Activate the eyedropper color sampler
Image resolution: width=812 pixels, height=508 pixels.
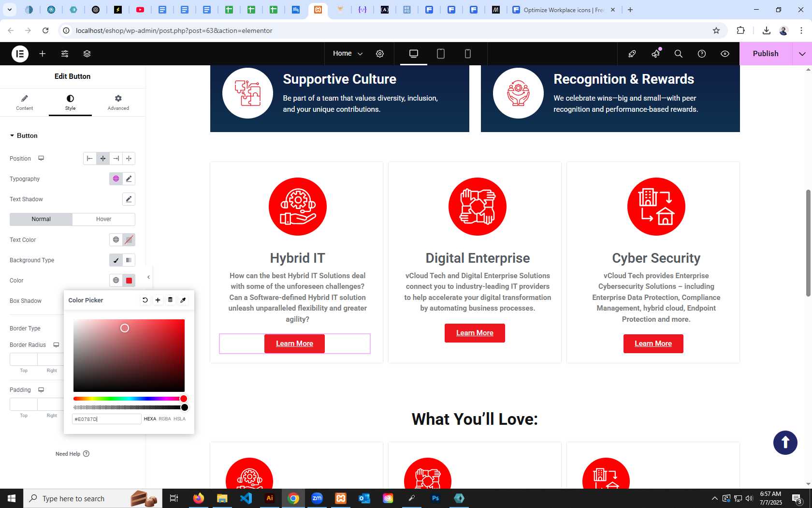183,300
